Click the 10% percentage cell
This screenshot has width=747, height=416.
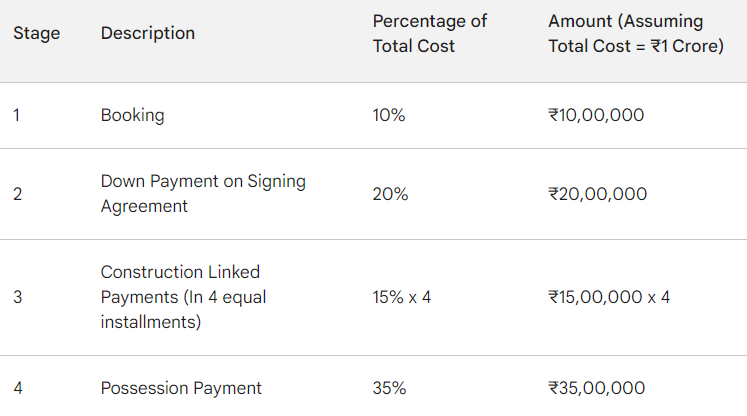tap(389, 115)
